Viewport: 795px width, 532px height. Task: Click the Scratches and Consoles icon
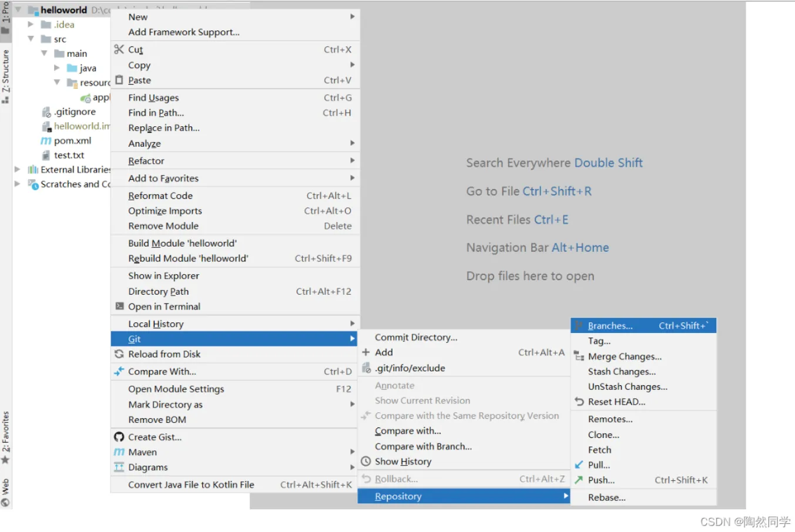(33, 184)
